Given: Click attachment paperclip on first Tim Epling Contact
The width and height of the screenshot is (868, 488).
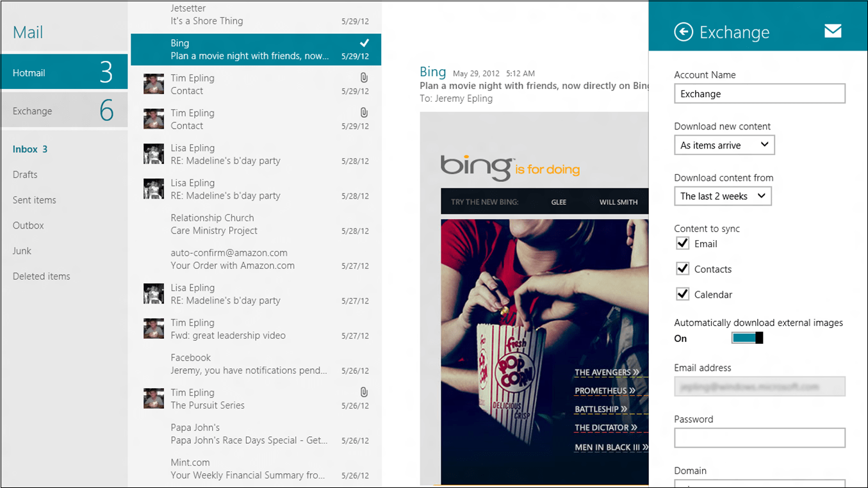Looking at the screenshot, I should pos(364,77).
